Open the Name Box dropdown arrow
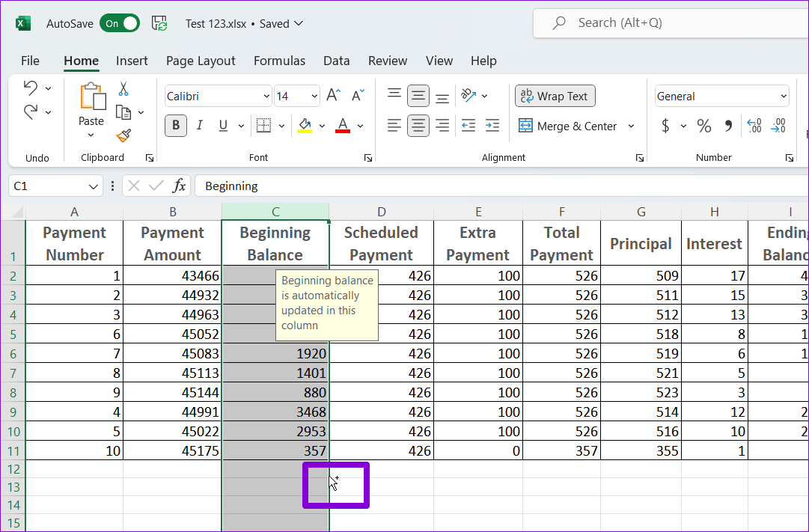809x532 pixels. pyautogui.click(x=94, y=186)
